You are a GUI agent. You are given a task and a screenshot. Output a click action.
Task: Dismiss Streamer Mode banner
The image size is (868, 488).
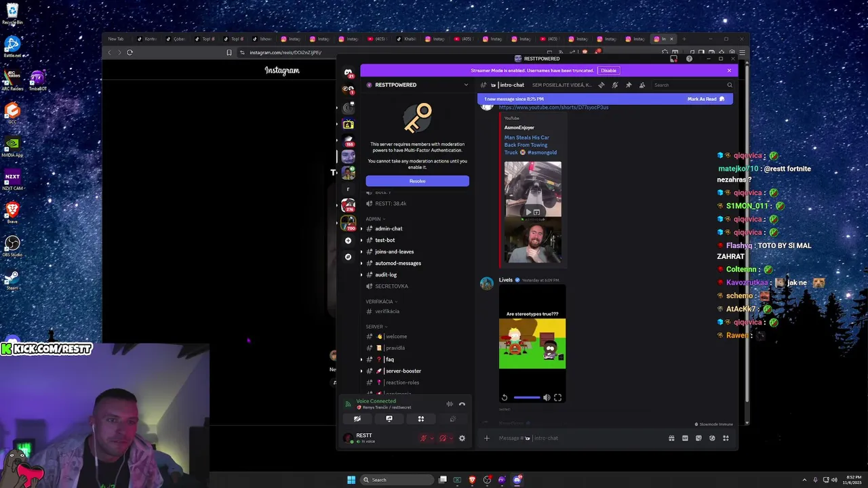(730, 70)
